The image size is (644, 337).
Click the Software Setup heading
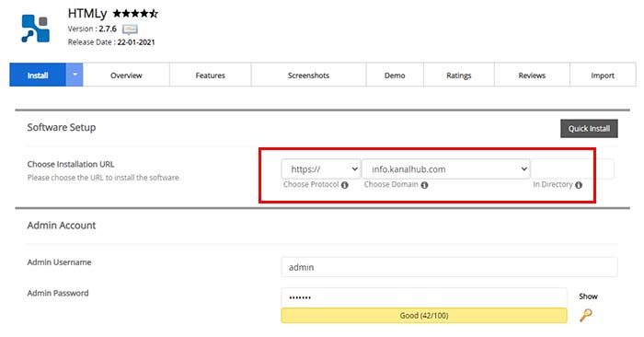62,127
